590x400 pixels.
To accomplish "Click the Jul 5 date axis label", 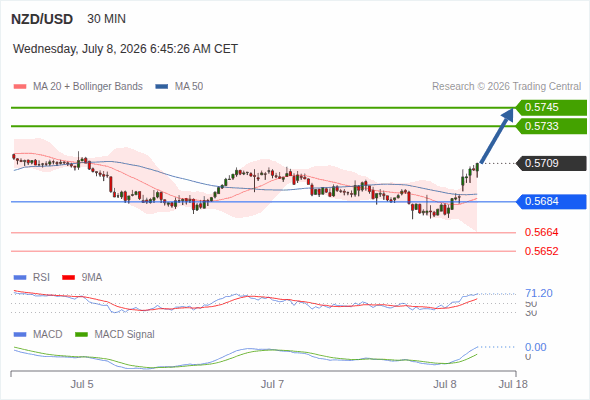I will 82,385.
